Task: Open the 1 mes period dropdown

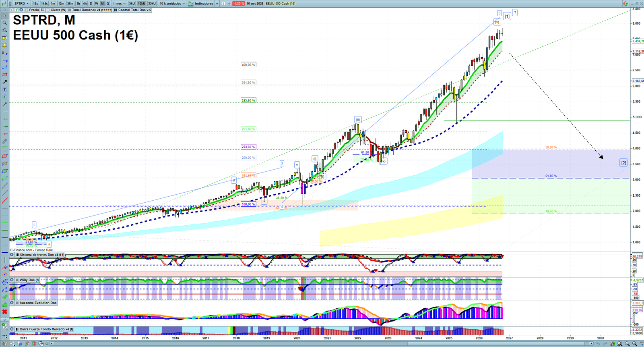Action: coord(119,4)
